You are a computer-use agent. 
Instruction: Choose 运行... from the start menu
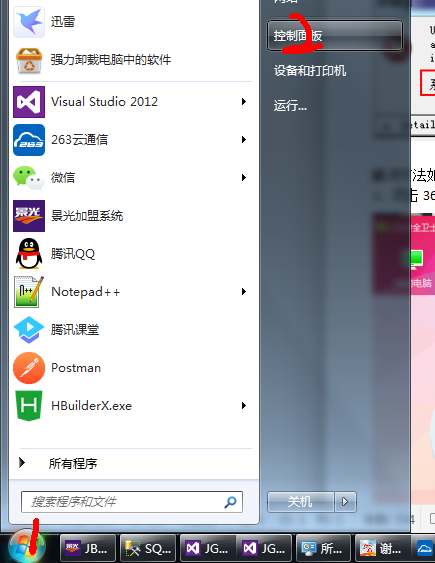pos(290,106)
